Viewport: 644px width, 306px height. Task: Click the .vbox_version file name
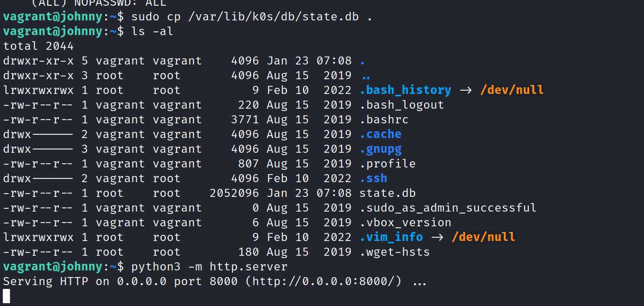[x=405, y=223]
